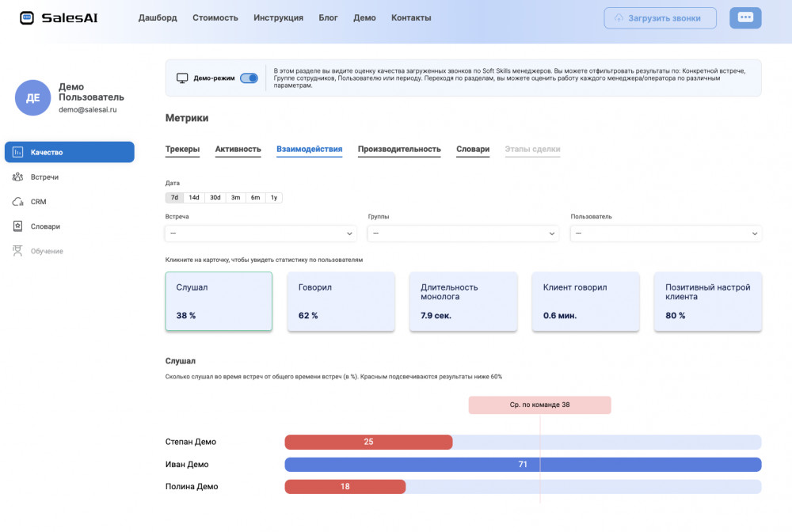
Task: Select the 1y date range option
Action: coord(273,198)
